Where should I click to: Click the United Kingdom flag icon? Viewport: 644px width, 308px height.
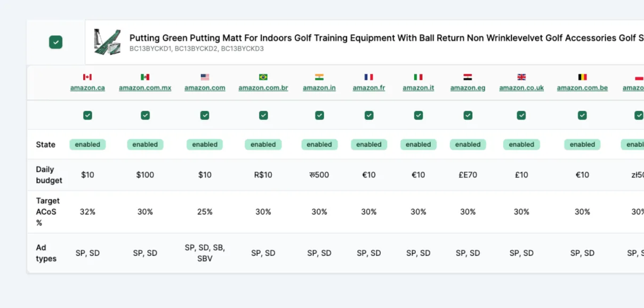[521, 77]
